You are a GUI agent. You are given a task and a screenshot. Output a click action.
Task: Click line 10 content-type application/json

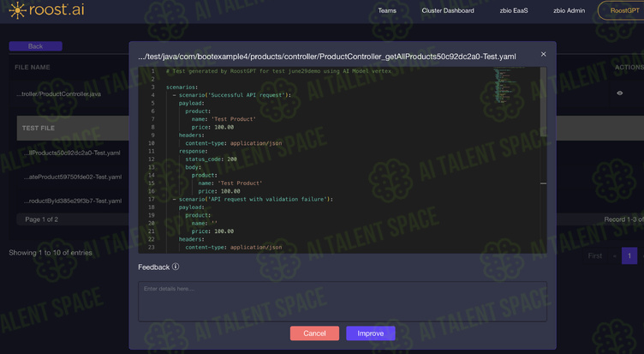234,143
